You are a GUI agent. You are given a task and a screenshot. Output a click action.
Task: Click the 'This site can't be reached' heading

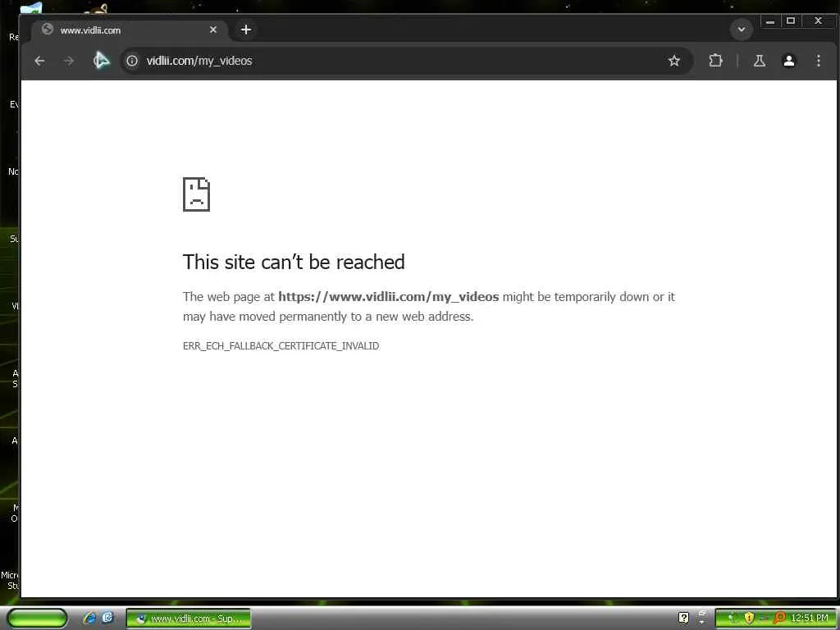pyautogui.click(x=294, y=262)
